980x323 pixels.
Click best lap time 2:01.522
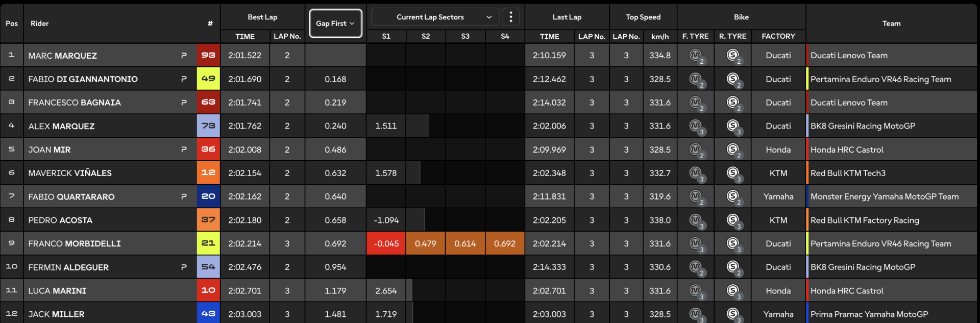point(244,56)
